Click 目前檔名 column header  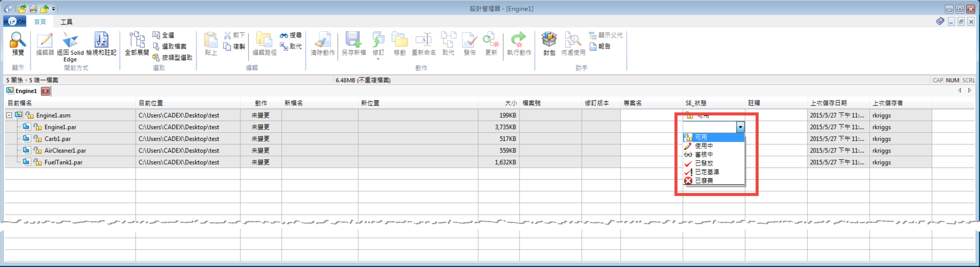pyautogui.click(x=70, y=103)
